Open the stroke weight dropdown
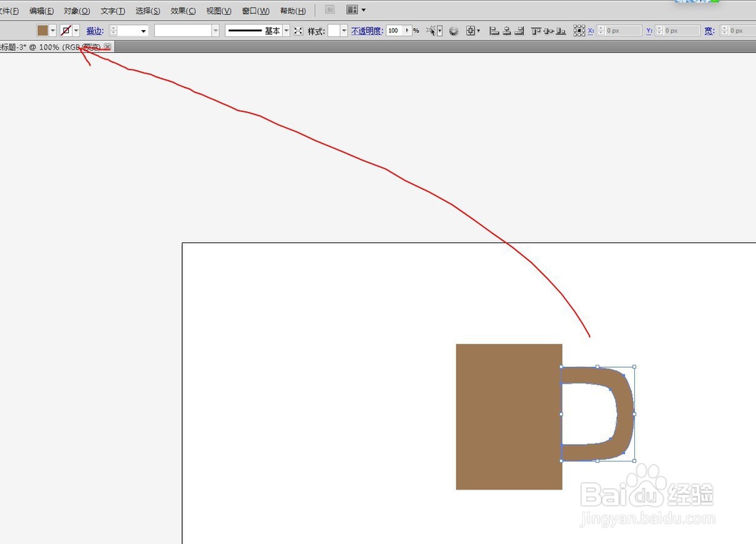This screenshot has height=544, width=756. pyautogui.click(x=143, y=31)
